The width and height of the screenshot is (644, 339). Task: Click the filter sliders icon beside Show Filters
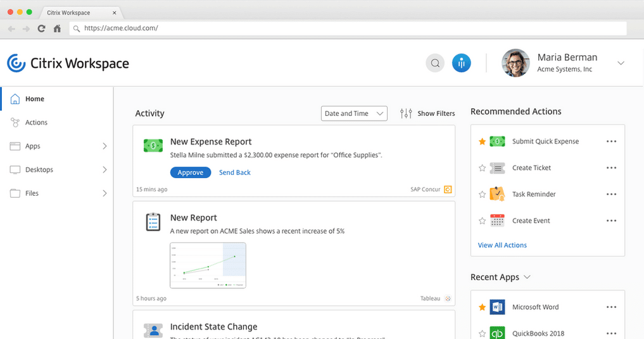click(x=406, y=113)
